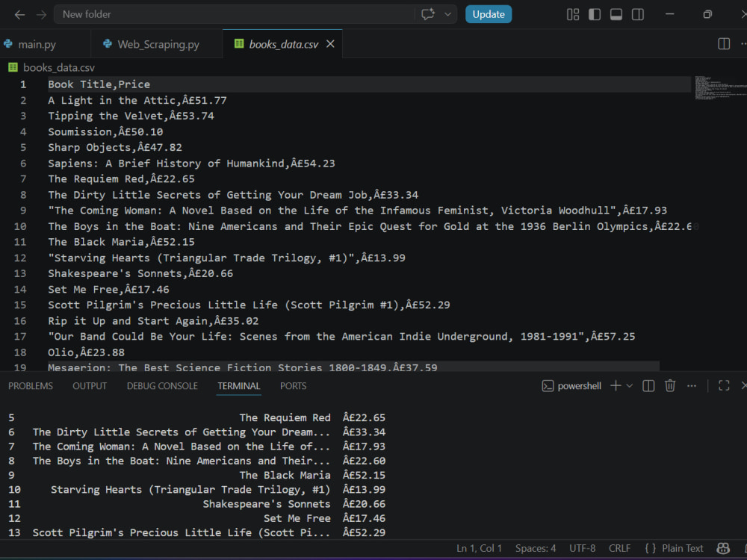Click line number 12 in gutter
The height and width of the screenshot is (560, 747).
pyautogui.click(x=20, y=258)
